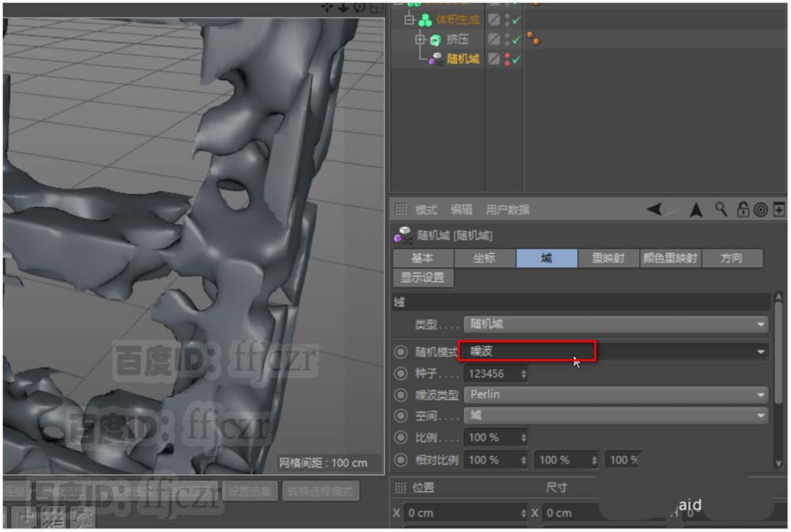Screen dimensions: 791x532
Task: Click the up arrow navigation icon
Action: pyautogui.click(x=696, y=209)
